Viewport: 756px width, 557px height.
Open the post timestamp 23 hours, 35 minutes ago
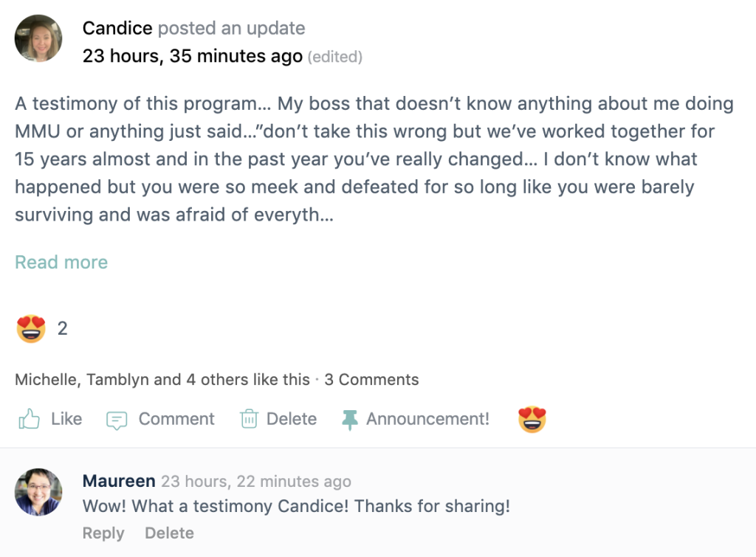click(x=192, y=56)
